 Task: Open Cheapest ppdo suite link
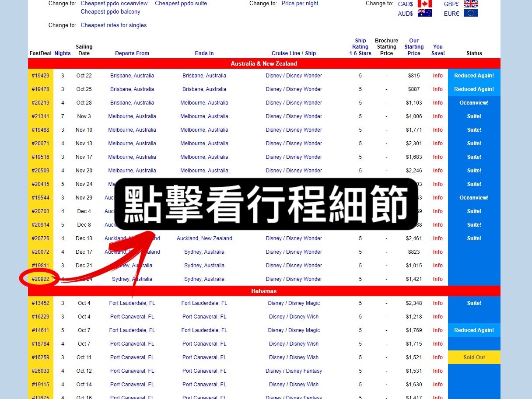pos(181,3)
